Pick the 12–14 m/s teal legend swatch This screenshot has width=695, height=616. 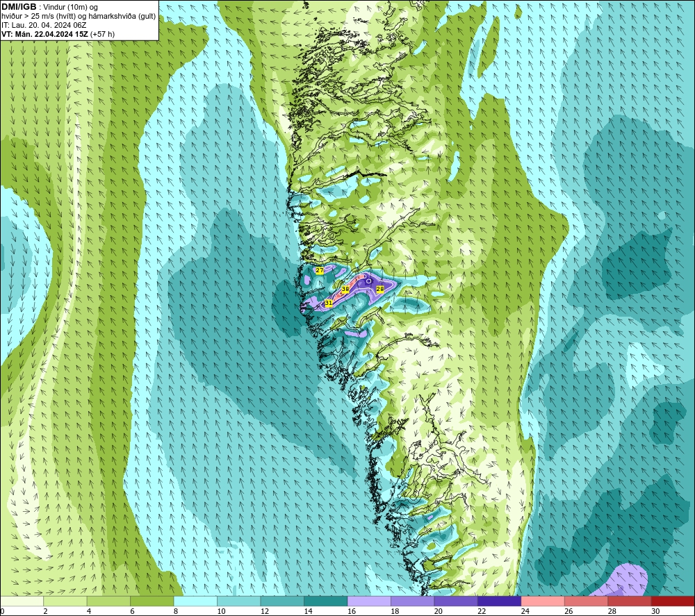pyautogui.click(x=282, y=601)
